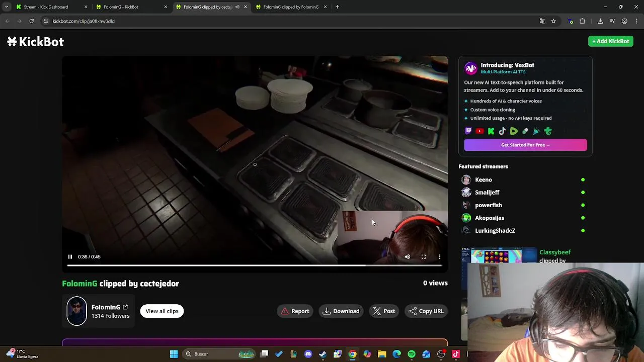This screenshot has width=644, height=362.
Task: Open weather widget showing 17°C
Action: [x=21, y=354]
